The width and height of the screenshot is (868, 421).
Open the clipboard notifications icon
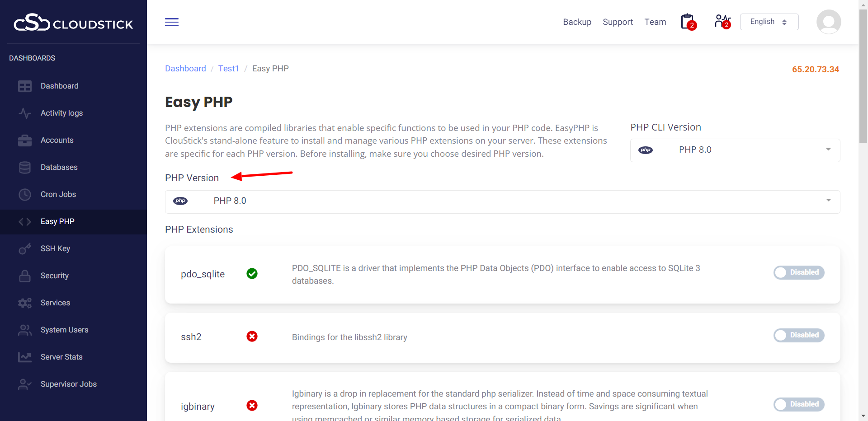pos(688,22)
